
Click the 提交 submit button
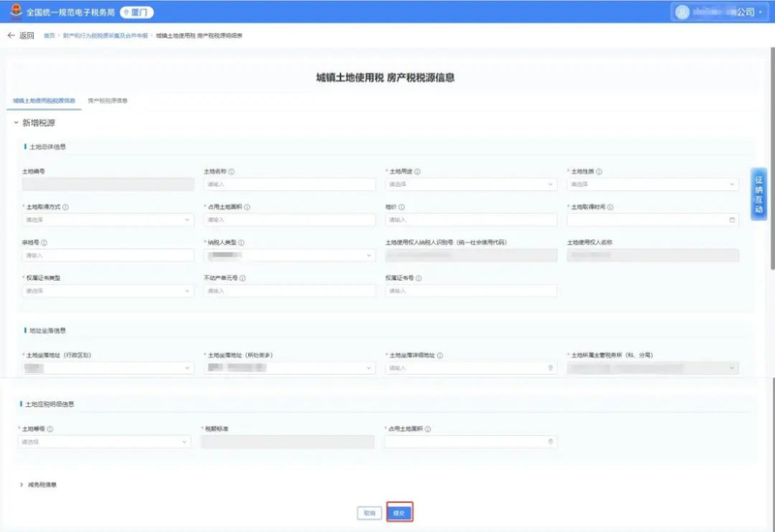(x=399, y=514)
